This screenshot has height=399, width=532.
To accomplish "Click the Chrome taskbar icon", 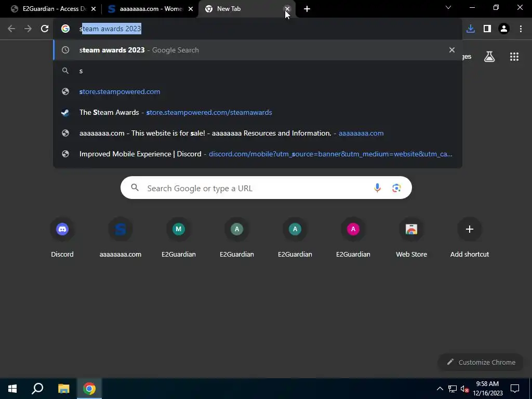I will pos(89,389).
